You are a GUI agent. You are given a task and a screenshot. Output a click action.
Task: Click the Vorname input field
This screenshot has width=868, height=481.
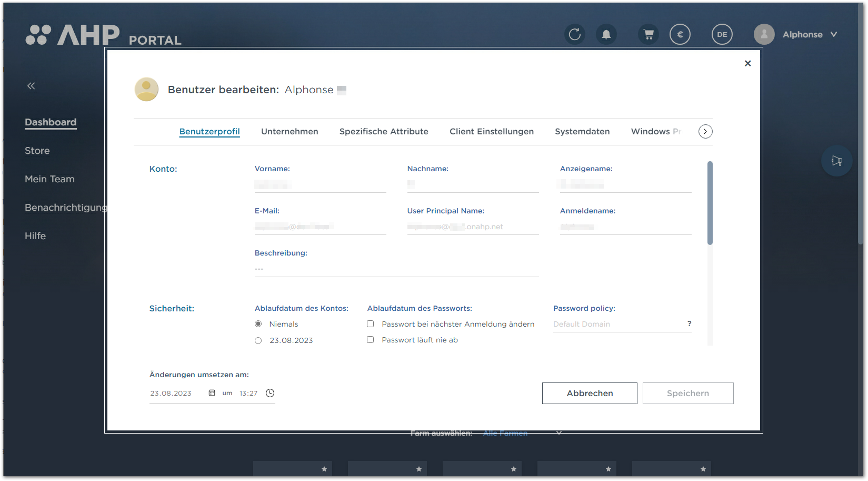pyautogui.click(x=321, y=184)
